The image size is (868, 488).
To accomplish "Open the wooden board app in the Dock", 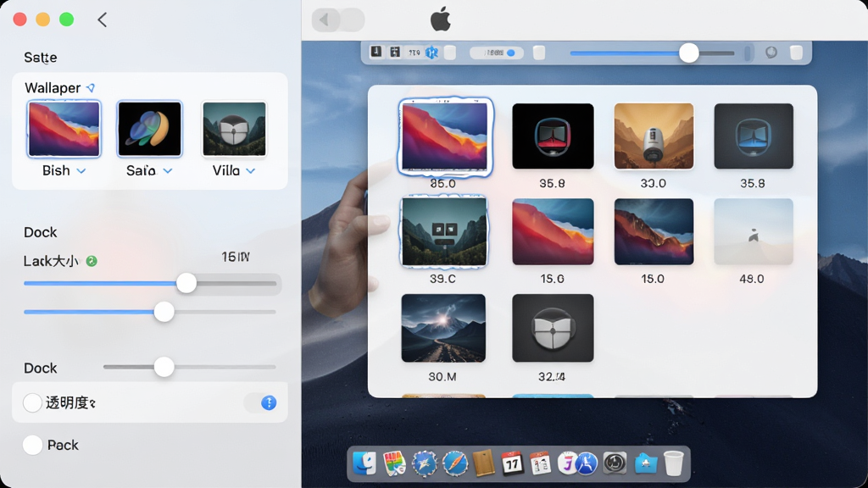I will click(483, 463).
